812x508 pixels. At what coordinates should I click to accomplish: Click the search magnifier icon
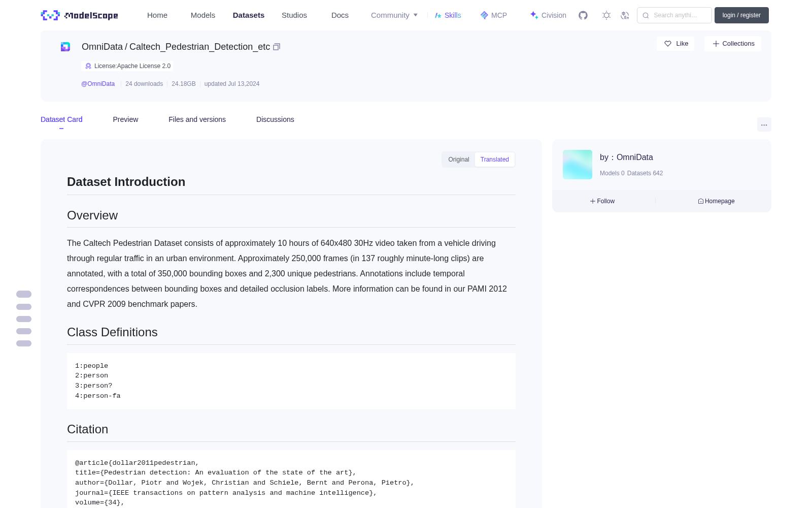tap(646, 15)
